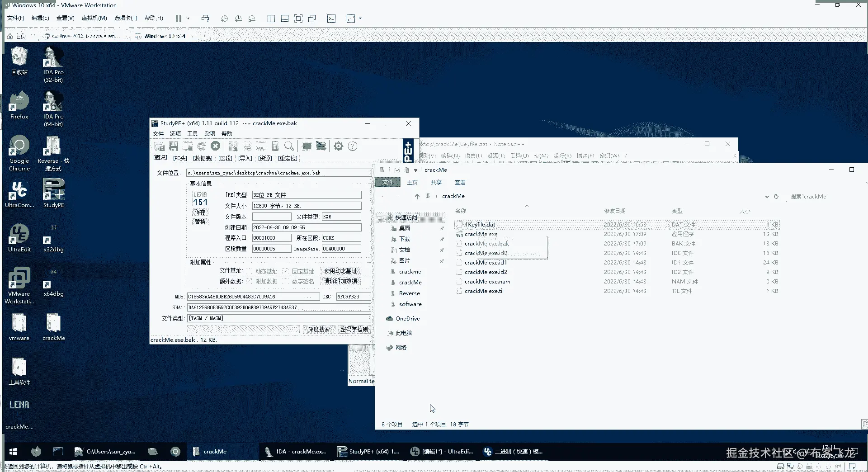Open the 查看 ribbon tab in Explorer
This screenshot has height=472, width=868.
pos(460,183)
